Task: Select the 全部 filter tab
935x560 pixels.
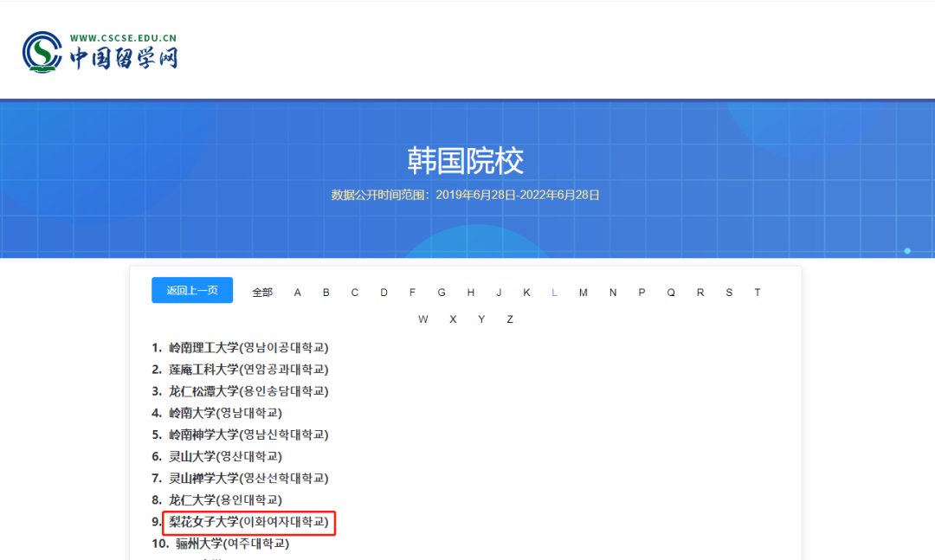Action: coord(262,293)
